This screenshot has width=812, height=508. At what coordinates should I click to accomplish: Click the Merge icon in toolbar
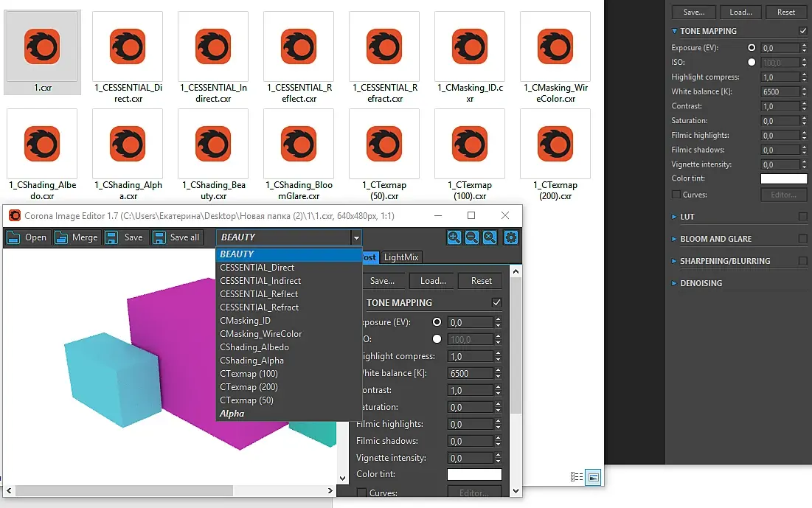pos(61,237)
